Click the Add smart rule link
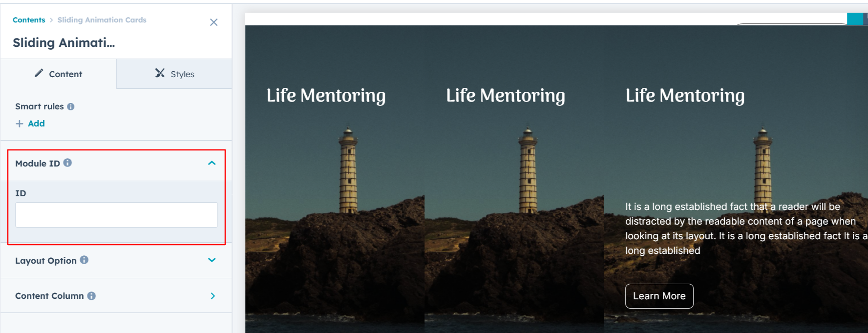 [x=36, y=124]
